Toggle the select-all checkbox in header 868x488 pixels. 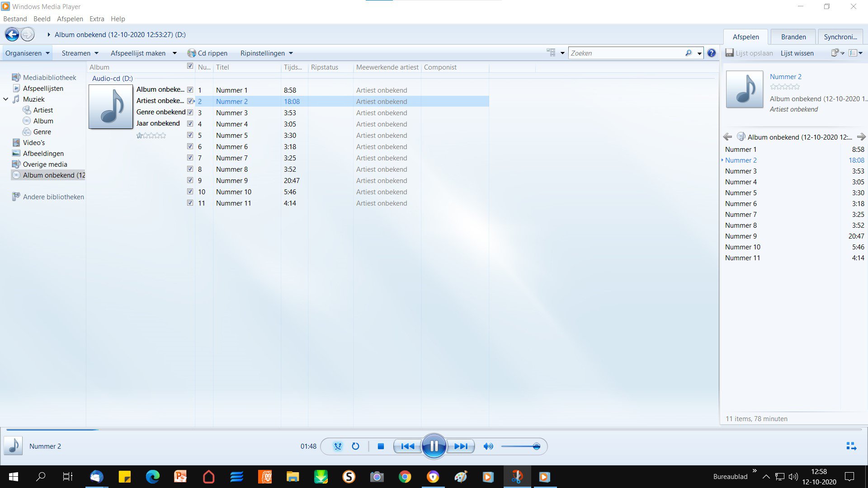[190, 66]
